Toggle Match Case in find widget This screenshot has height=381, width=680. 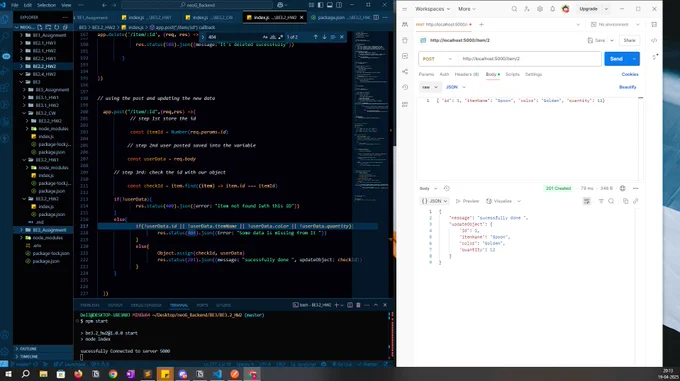pyautogui.click(x=265, y=37)
